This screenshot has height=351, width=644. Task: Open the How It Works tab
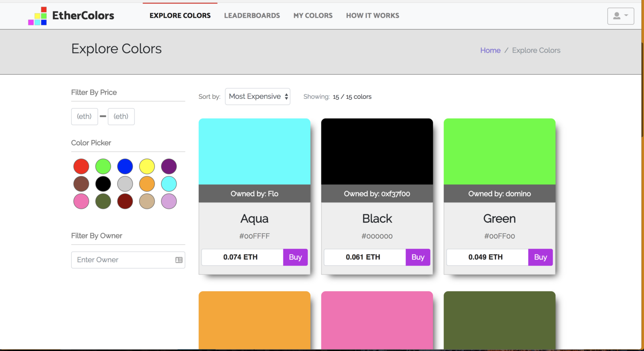coord(373,16)
